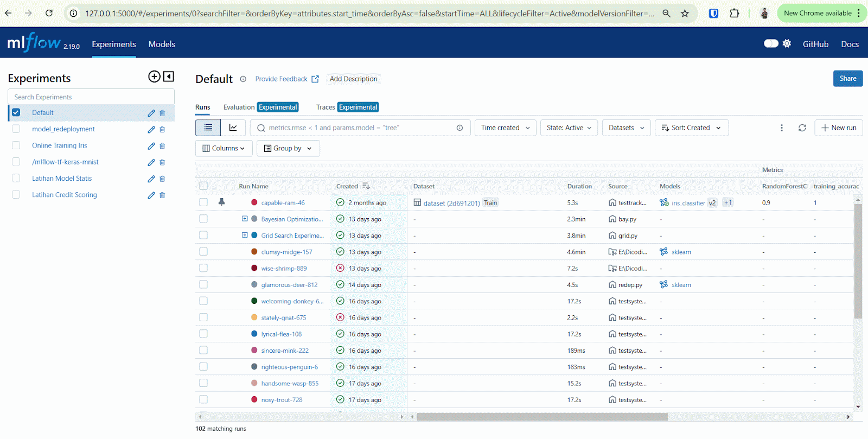The image size is (868, 439).
Task: Click the orange stately-gnat-675 color dot
Action: (254, 317)
